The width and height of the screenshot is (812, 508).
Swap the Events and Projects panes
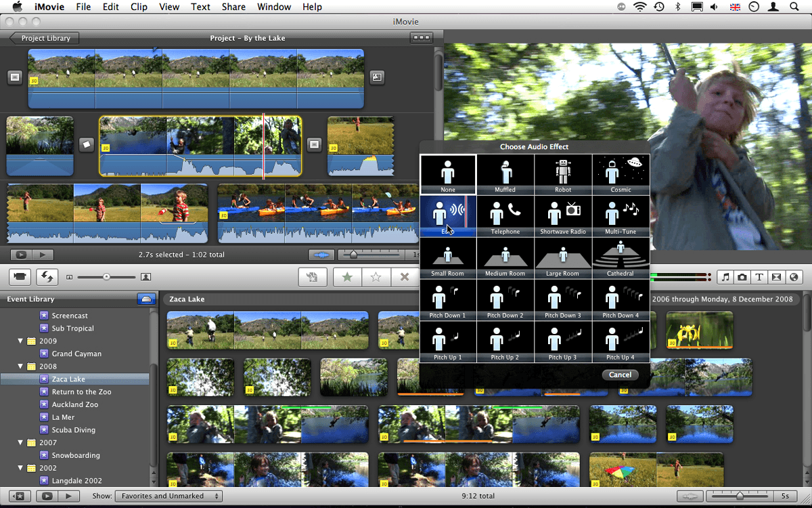[45, 276]
